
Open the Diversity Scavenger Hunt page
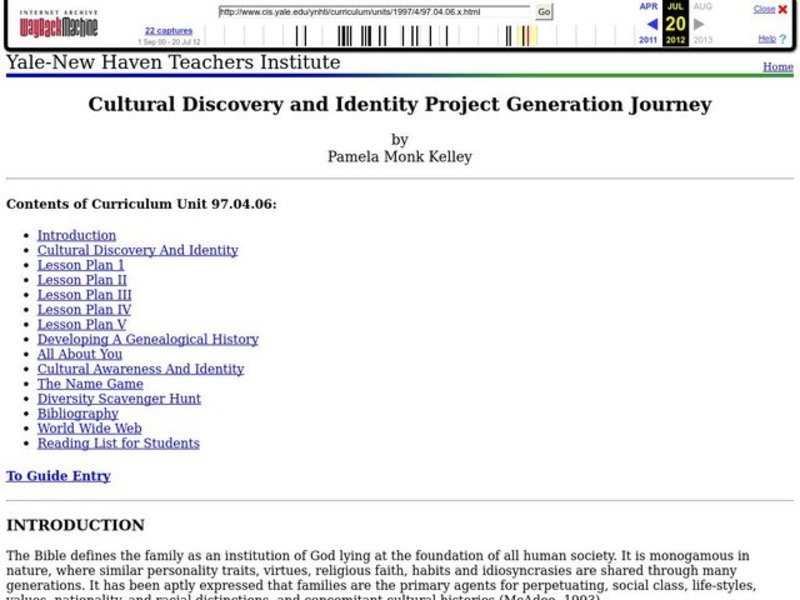[118, 398]
